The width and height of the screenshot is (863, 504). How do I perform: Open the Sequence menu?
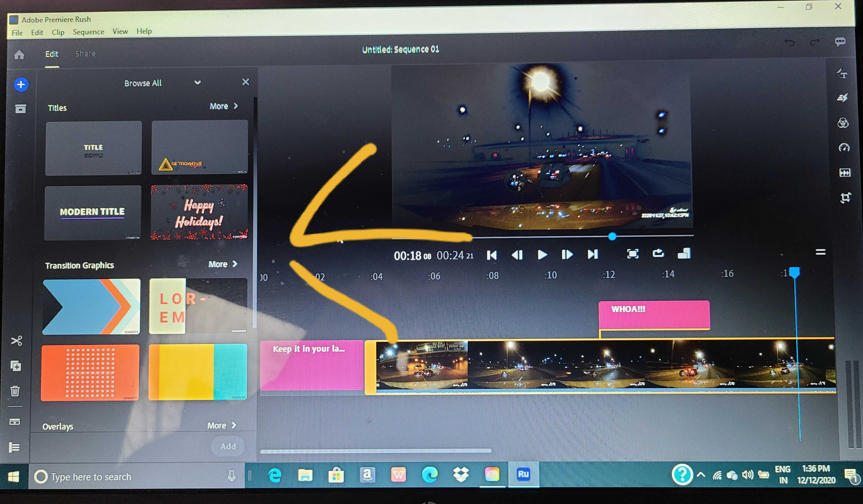(x=88, y=32)
